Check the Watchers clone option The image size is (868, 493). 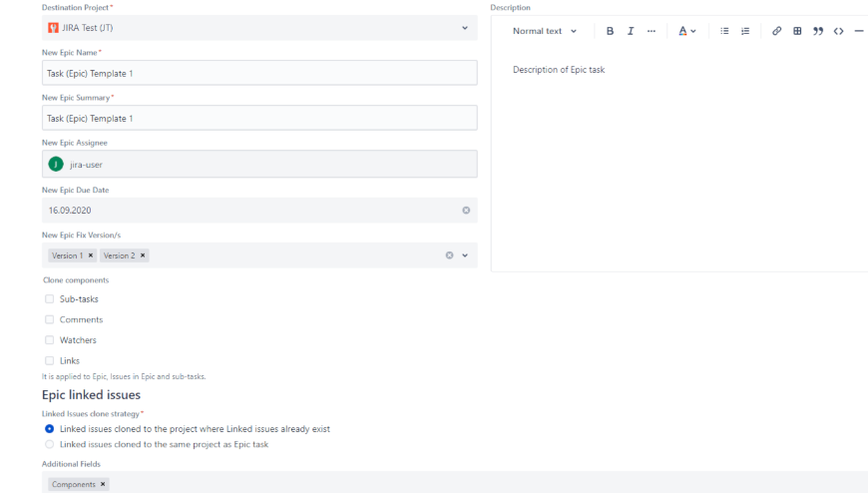pyautogui.click(x=50, y=340)
